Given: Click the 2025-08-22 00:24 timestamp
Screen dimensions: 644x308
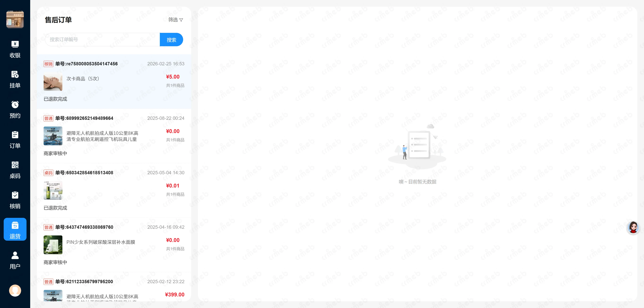Looking at the screenshot, I should click(166, 118).
